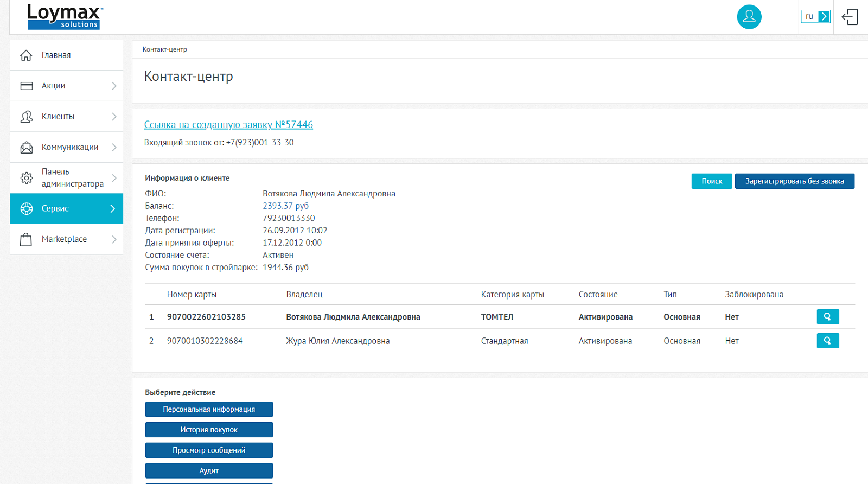868x484 pixels.
Task: Click the magnifier icon for card 9070022602103285
Action: point(828,317)
